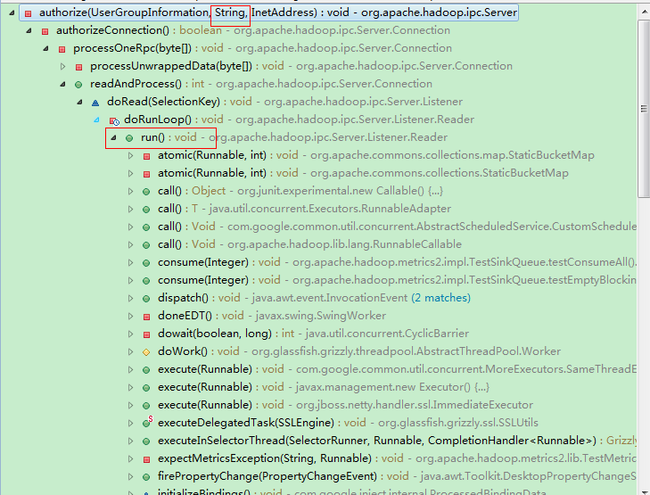
Task: Click the synchronized private icon of doRunLoop()
Action: coord(114,121)
